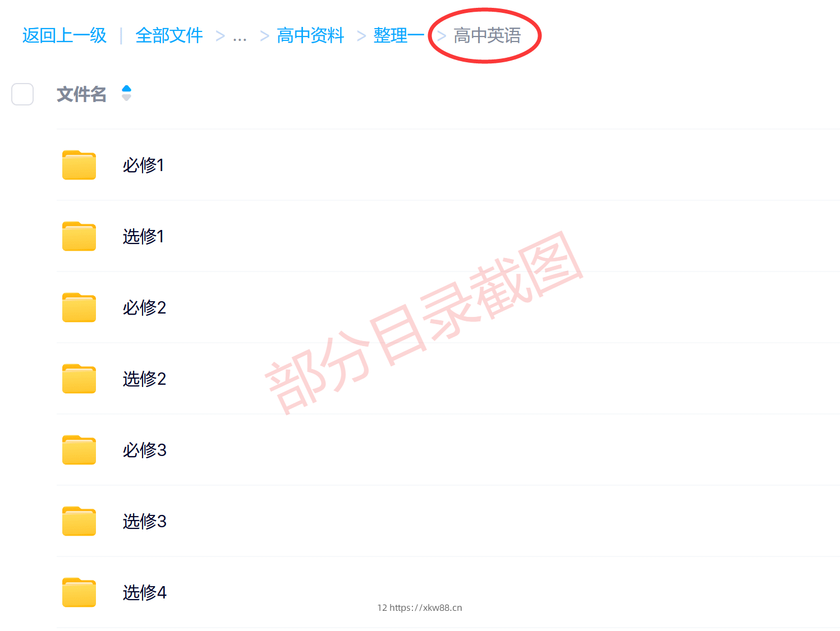Viewport: 840px width, 631px height.
Task: Go back via 返回上一级 link
Action: click(65, 35)
